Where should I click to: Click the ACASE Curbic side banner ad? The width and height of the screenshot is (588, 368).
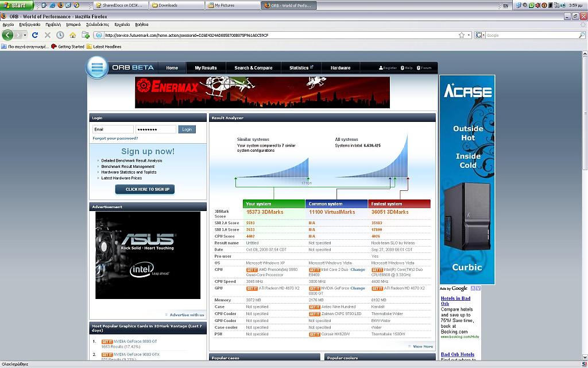point(467,179)
